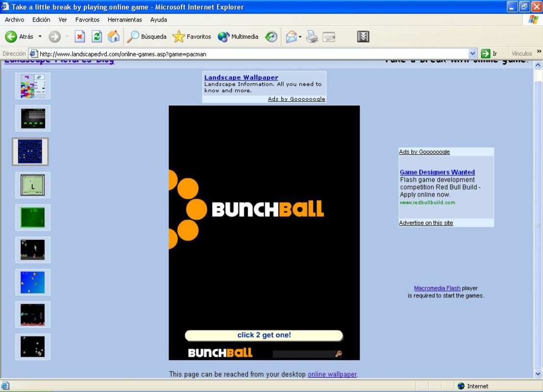Viewport: 543px width, 392px height.
Task: Open the Landscape Wallpaper ad link
Action: tap(241, 77)
